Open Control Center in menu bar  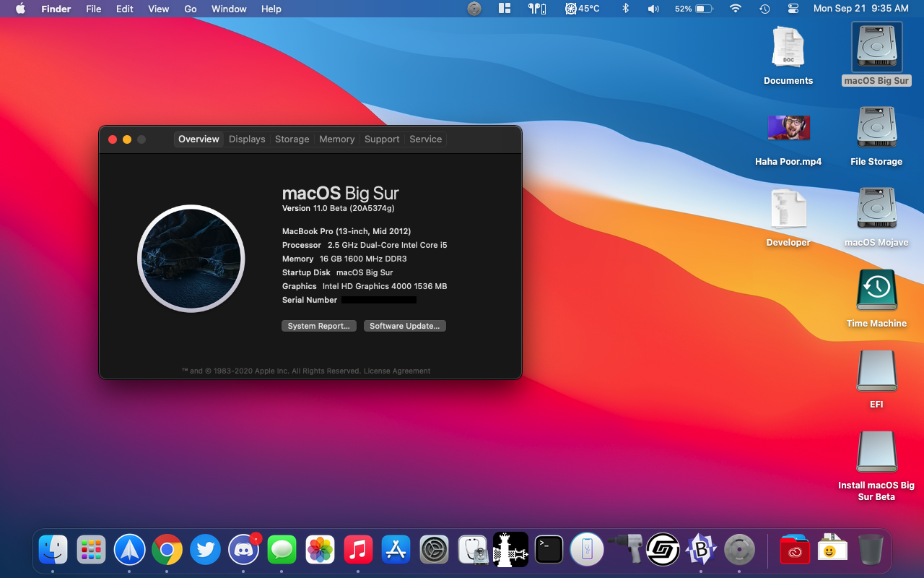(x=793, y=9)
